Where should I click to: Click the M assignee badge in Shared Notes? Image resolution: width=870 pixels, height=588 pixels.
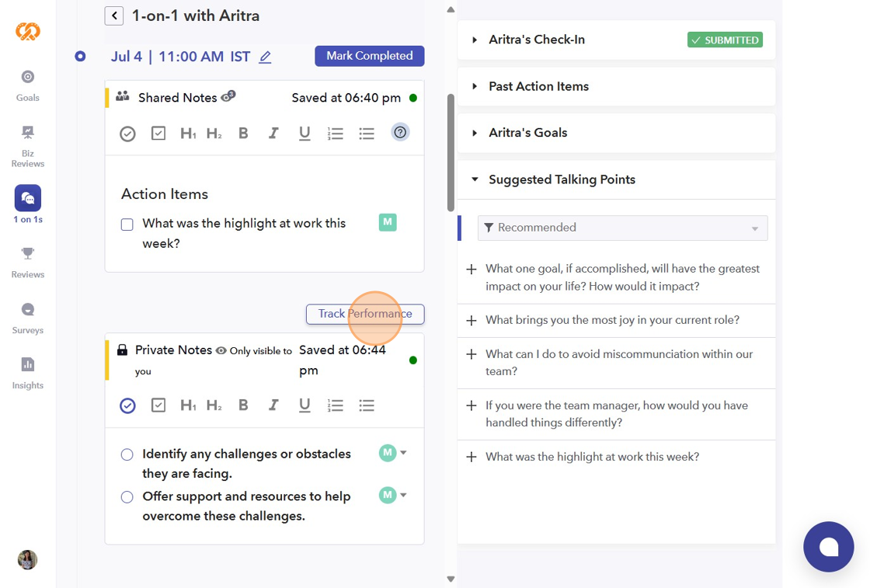point(388,222)
